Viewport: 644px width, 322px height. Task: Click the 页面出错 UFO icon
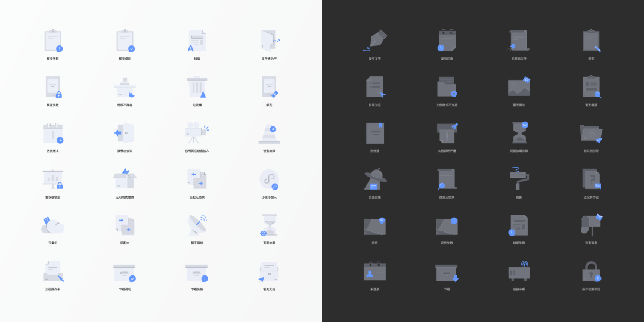pos(375,179)
